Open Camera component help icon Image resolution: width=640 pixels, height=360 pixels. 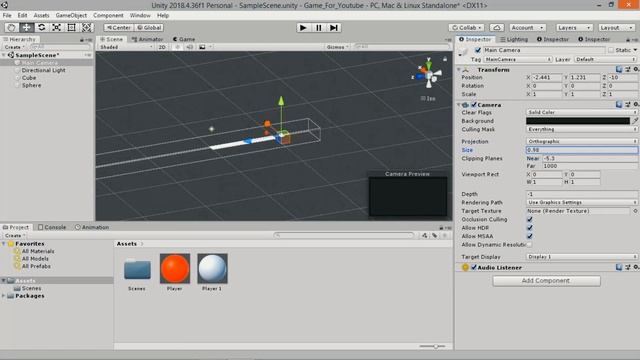(x=619, y=105)
